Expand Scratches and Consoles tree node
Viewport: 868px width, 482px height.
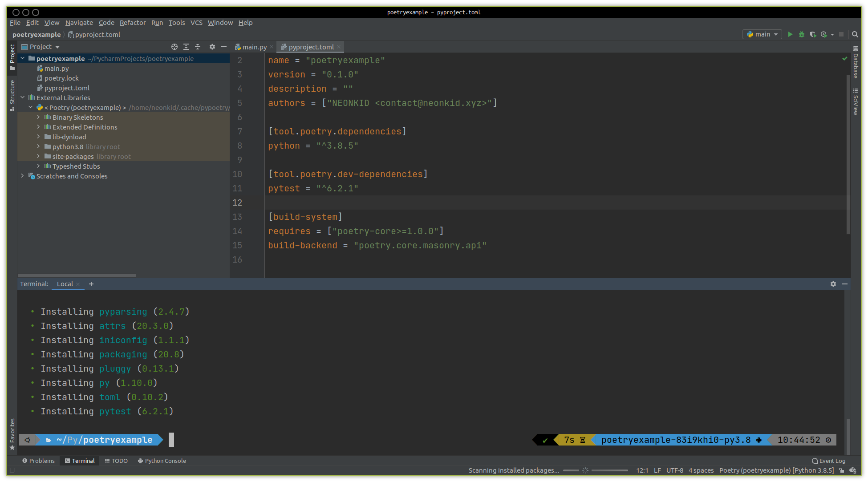tap(22, 176)
